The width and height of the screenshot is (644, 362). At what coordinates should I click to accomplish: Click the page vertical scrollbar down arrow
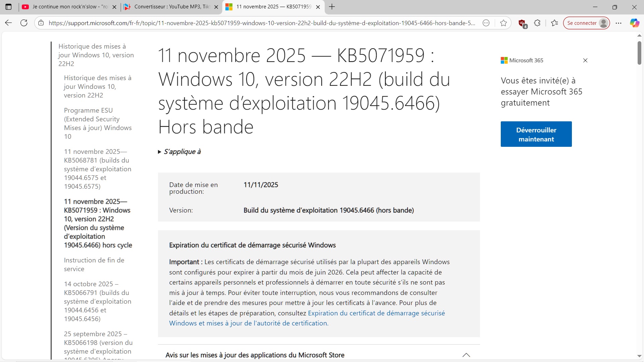tap(639, 356)
